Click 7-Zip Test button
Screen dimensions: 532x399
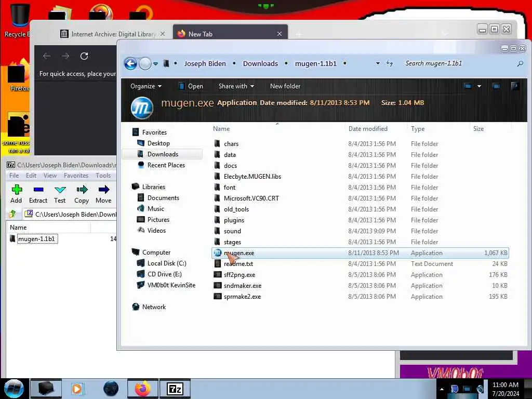(x=60, y=194)
